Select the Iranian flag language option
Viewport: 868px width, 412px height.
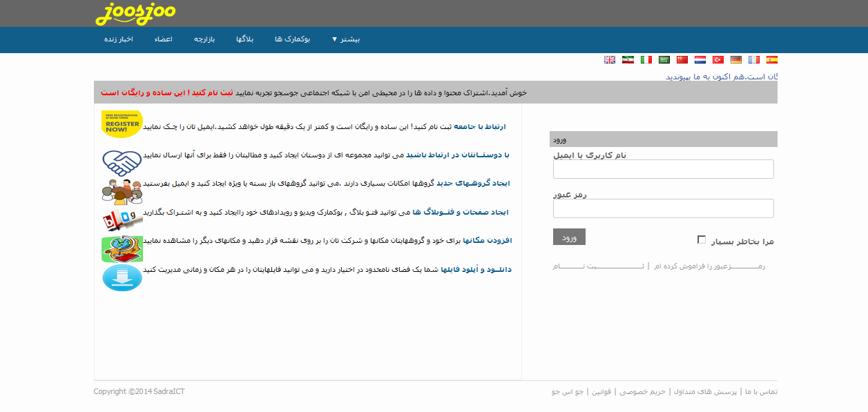click(x=628, y=60)
